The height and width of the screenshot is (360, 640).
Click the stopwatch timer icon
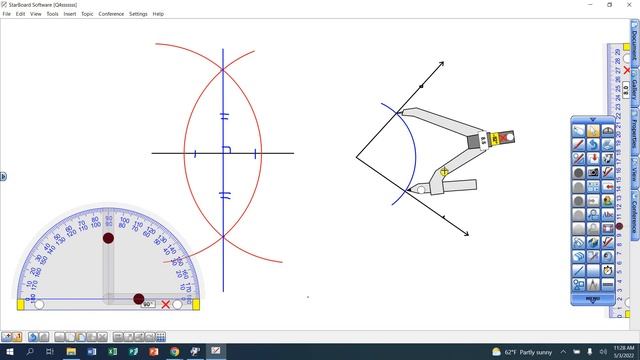(x=608, y=270)
